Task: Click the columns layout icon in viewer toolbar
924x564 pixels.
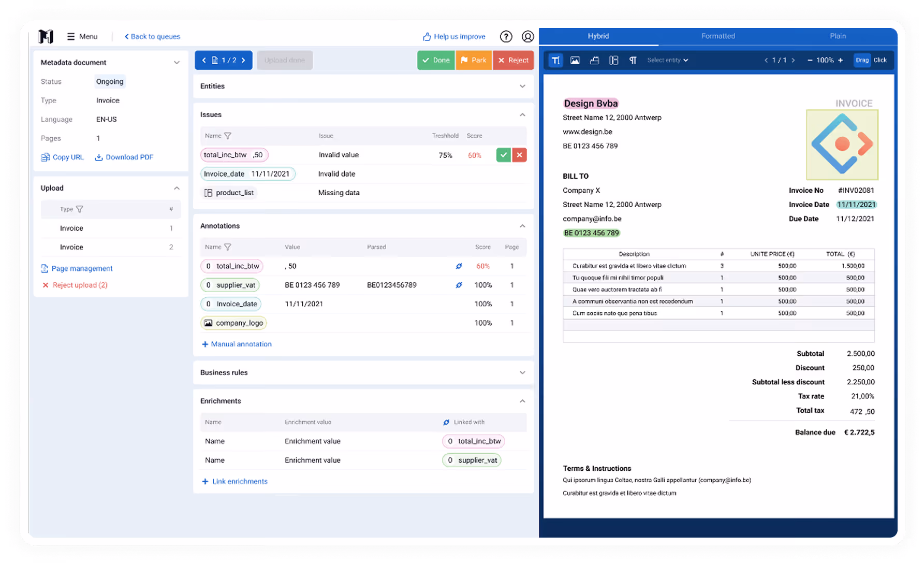Action: click(613, 60)
